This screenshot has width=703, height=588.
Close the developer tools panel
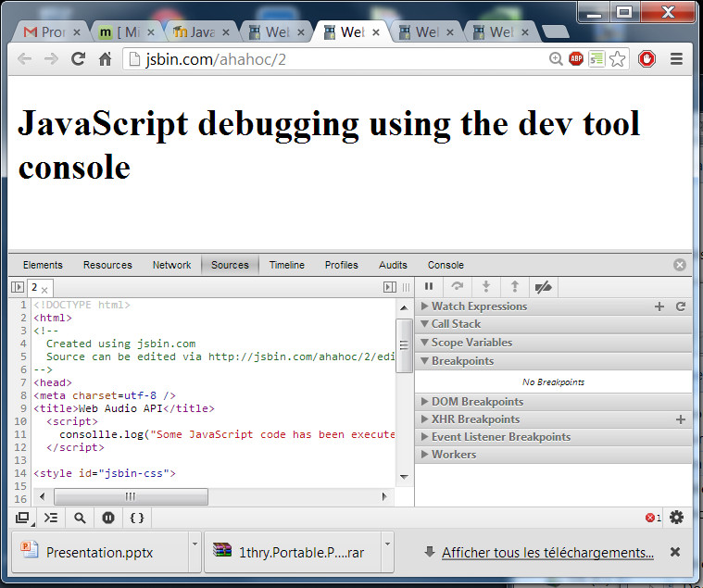coord(680,265)
